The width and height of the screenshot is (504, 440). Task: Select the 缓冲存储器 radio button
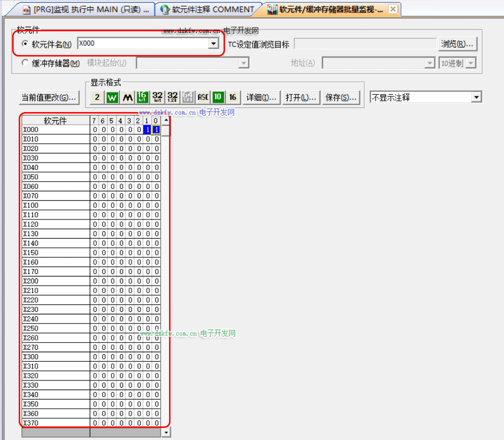(x=25, y=63)
